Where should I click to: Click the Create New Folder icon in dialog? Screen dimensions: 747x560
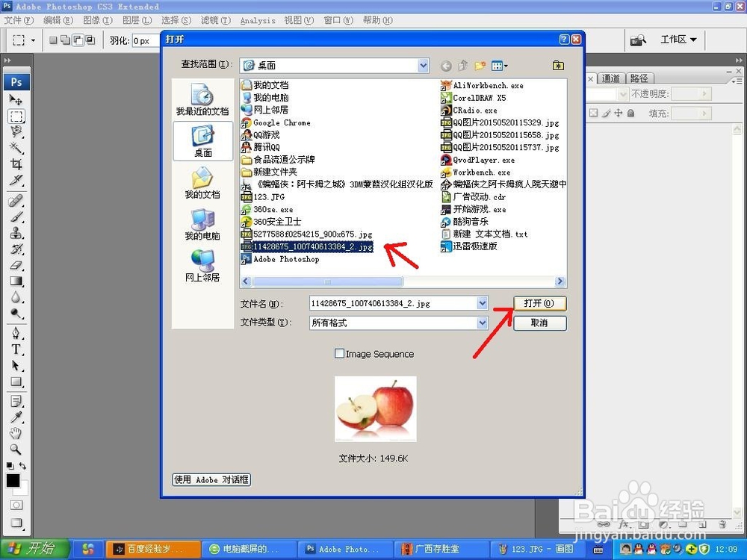[x=480, y=66]
